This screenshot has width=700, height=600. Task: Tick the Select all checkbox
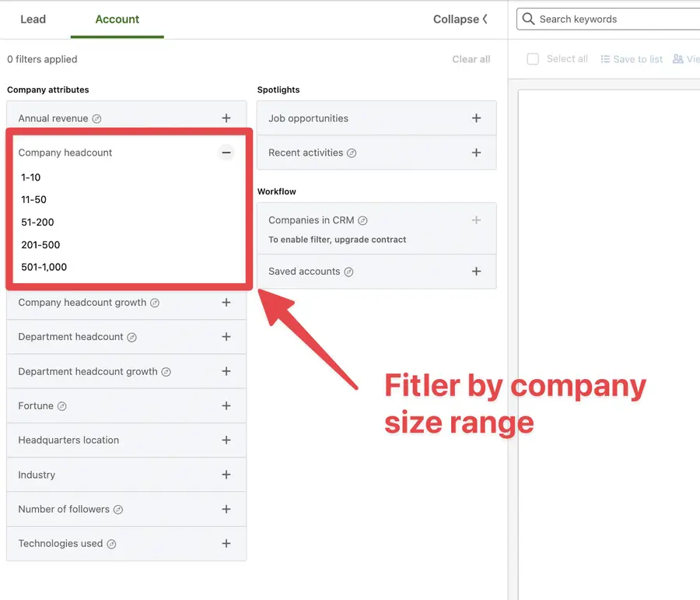pyautogui.click(x=533, y=58)
